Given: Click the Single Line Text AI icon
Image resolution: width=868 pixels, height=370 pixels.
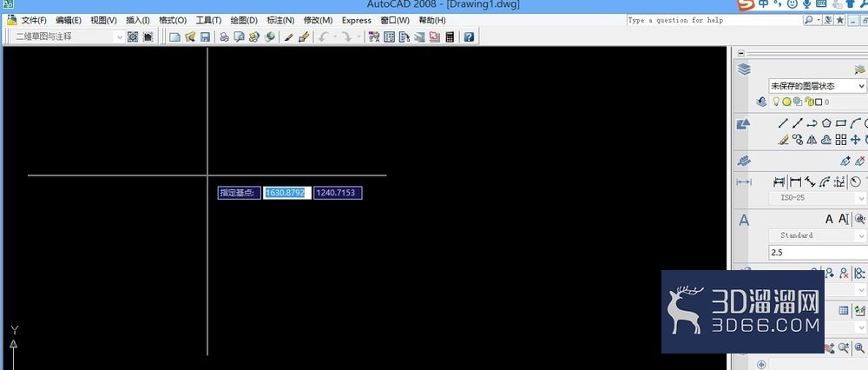Looking at the screenshot, I should point(844,220).
